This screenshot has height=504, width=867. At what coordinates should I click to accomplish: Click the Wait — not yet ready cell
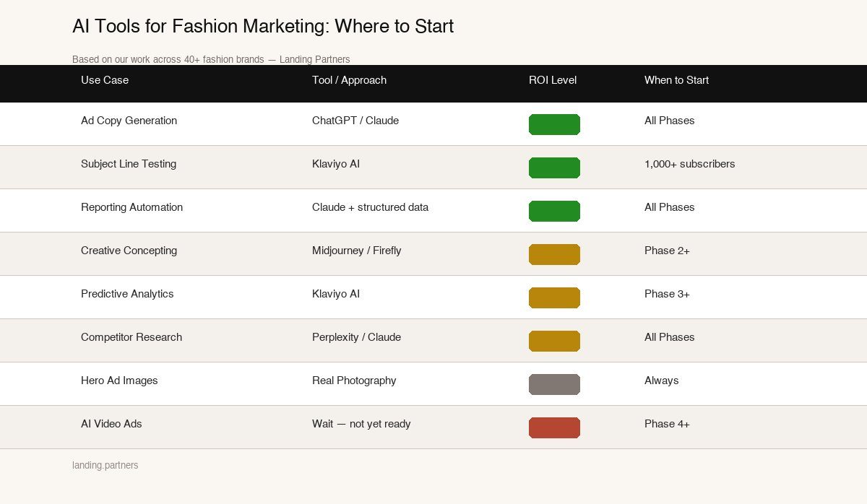click(x=361, y=424)
